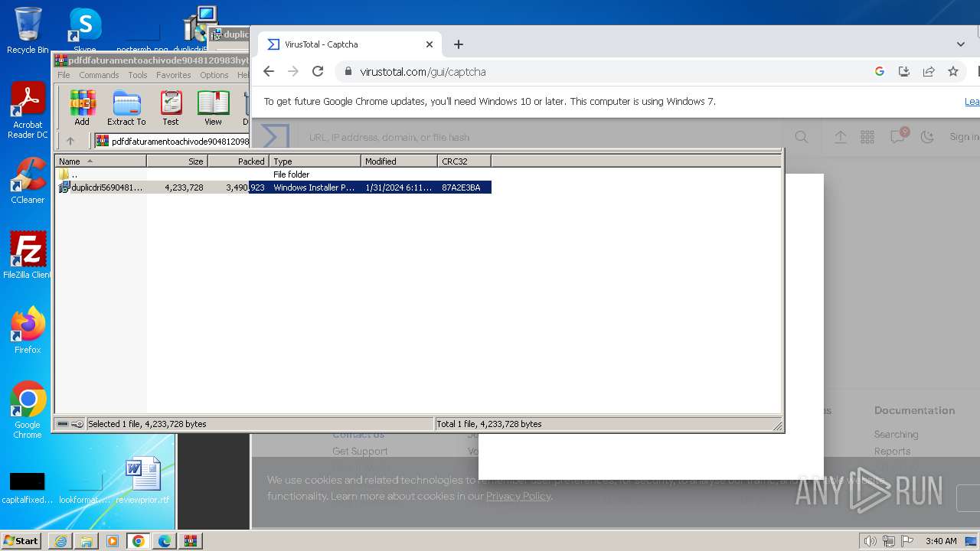
Task: Click the Windows Installer P... type cell
Action: click(314, 187)
